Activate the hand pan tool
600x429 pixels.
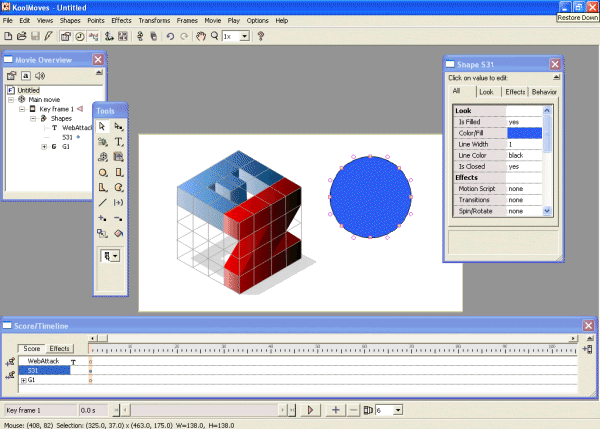click(x=200, y=36)
